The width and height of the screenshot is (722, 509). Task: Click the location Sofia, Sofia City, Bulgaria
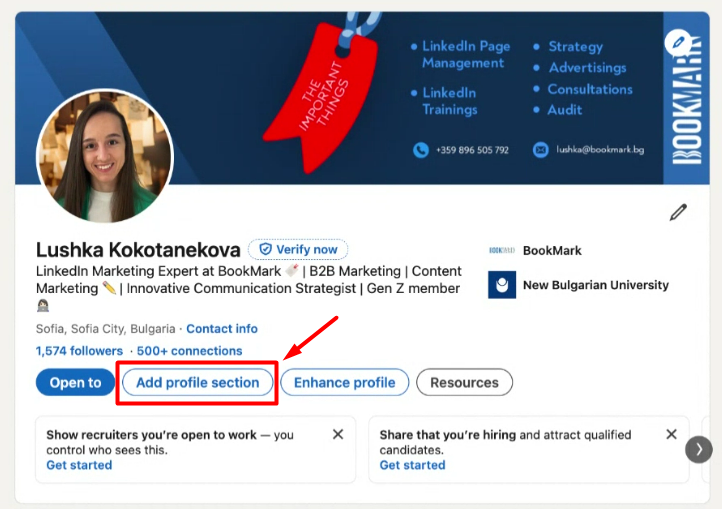point(105,329)
